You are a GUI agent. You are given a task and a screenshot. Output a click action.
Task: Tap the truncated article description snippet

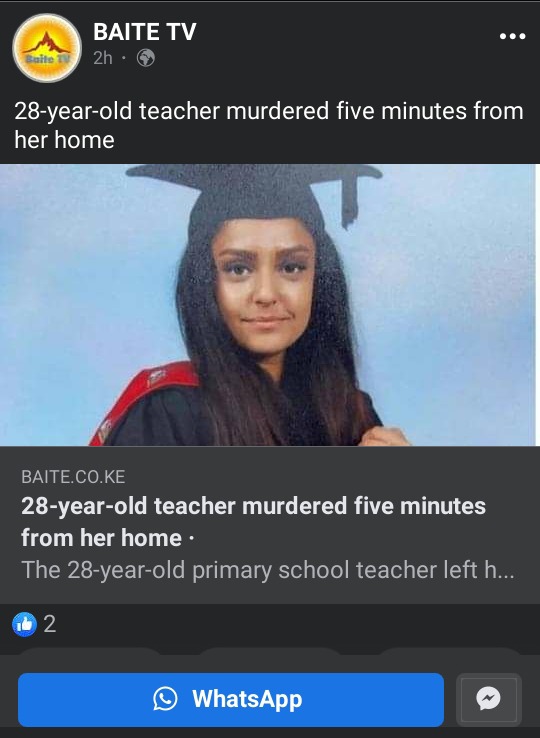[x=267, y=570]
